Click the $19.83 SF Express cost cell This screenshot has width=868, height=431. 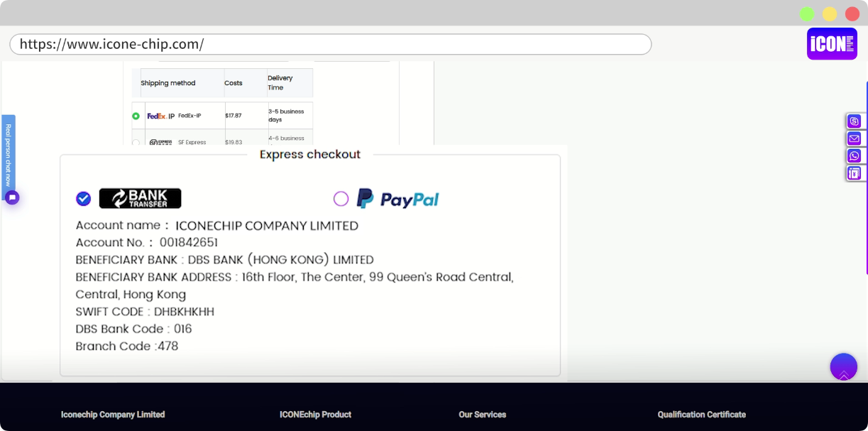tap(234, 142)
